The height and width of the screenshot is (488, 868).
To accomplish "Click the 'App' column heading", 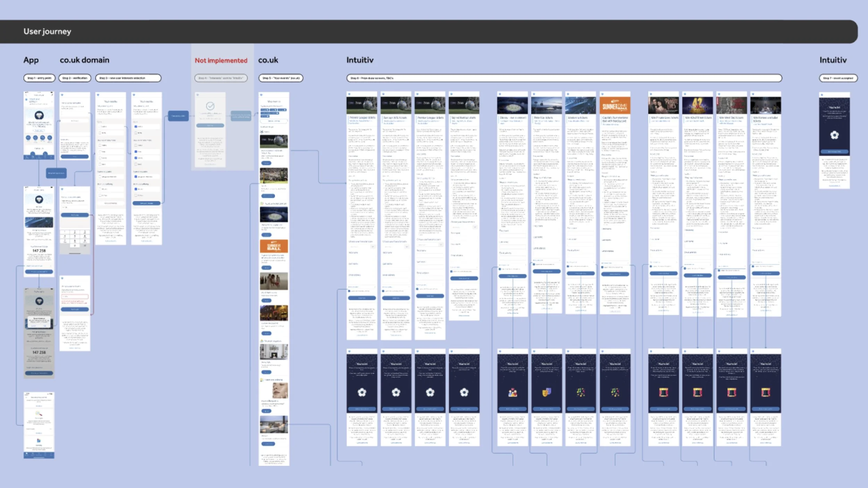I will [x=31, y=60].
